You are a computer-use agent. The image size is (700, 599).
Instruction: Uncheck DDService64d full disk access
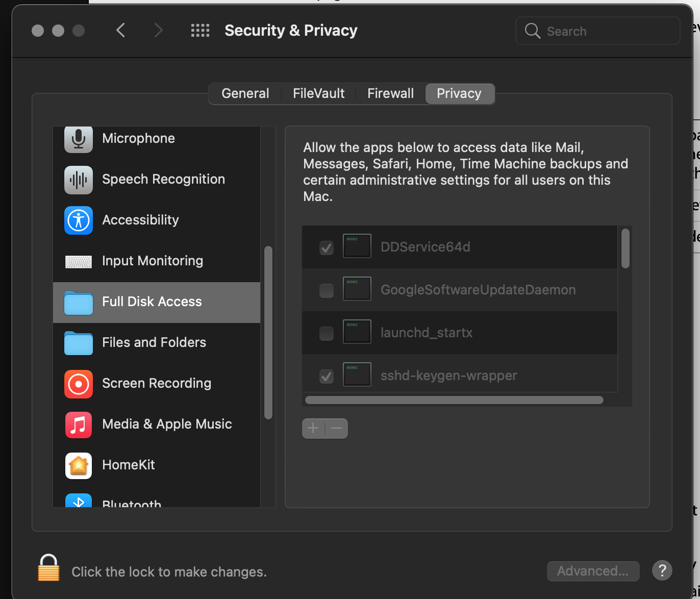[327, 247]
